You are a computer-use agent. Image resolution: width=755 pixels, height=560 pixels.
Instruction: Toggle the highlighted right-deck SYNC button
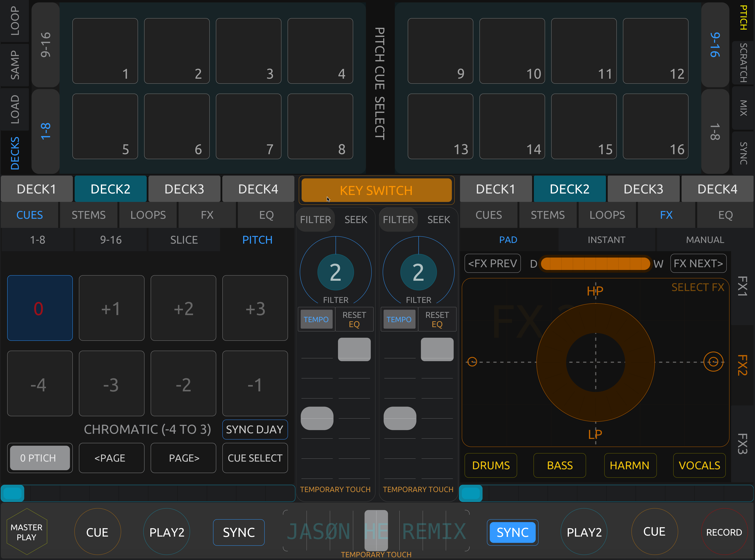pyautogui.click(x=512, y=532)
